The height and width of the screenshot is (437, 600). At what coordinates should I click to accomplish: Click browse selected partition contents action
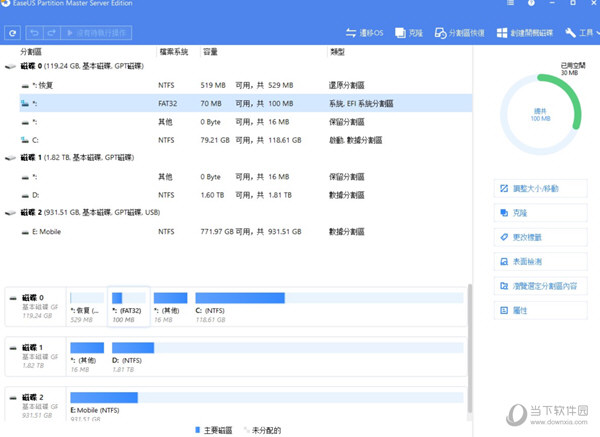(x=540, y=286)
